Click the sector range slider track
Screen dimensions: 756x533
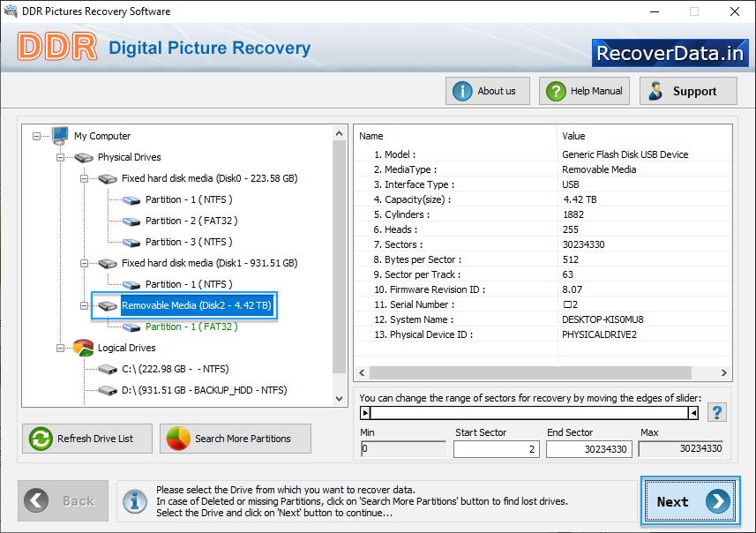pos(529,413)
